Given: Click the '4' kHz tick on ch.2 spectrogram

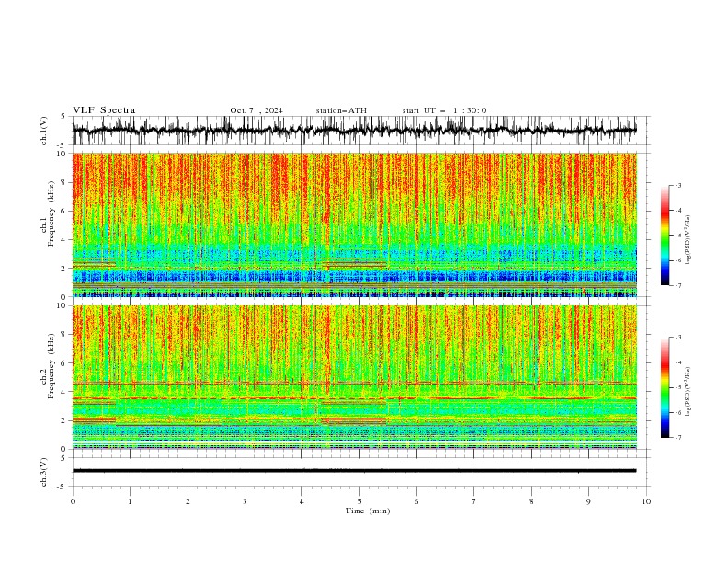Looking at the screenshot, I should (64, 392).
